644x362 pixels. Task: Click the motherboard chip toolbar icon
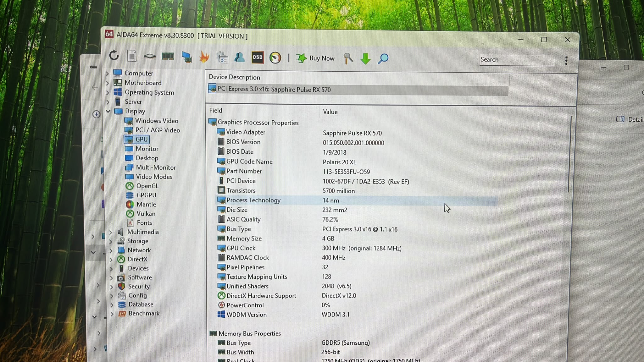[150, 56]
